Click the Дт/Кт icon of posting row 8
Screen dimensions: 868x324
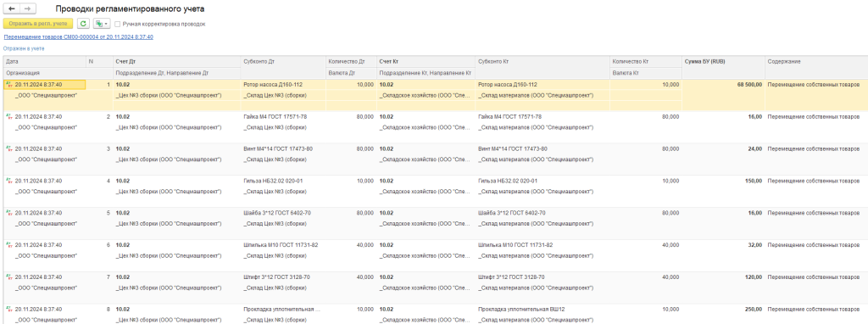(8, 309)
